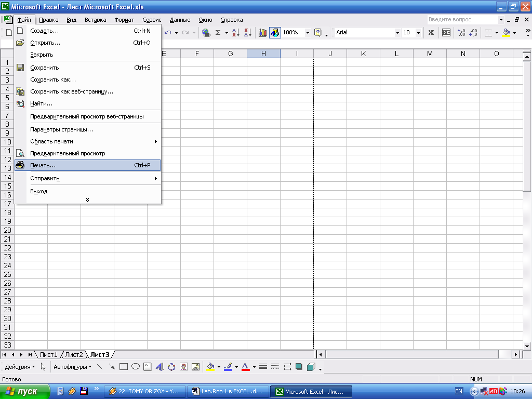Insert a Text Box
Viewport: 532px width, 399px height.
coord(147,366)
